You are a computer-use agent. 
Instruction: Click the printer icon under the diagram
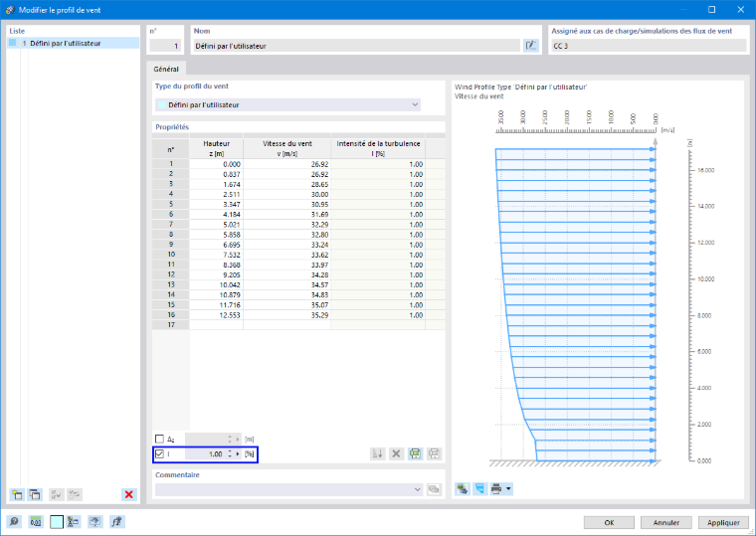point(496,488)
